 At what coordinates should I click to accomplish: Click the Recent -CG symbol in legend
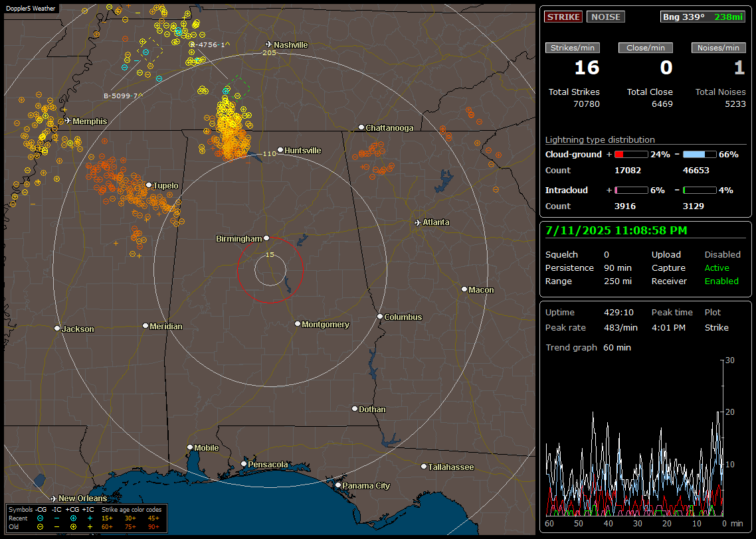(x=40, y=518)
